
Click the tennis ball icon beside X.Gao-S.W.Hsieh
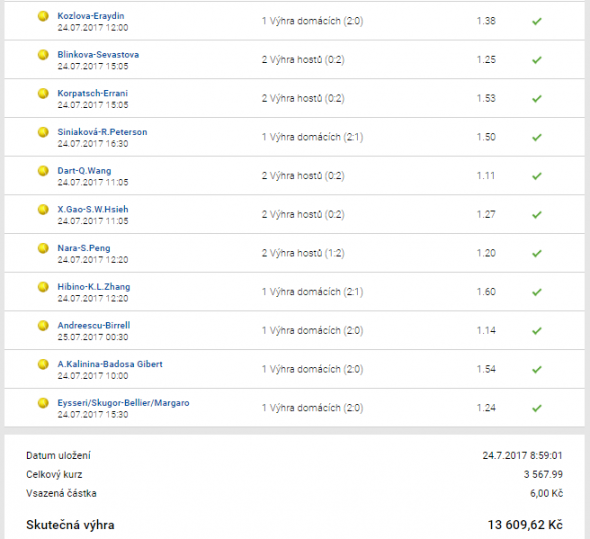tap(43, 209)
